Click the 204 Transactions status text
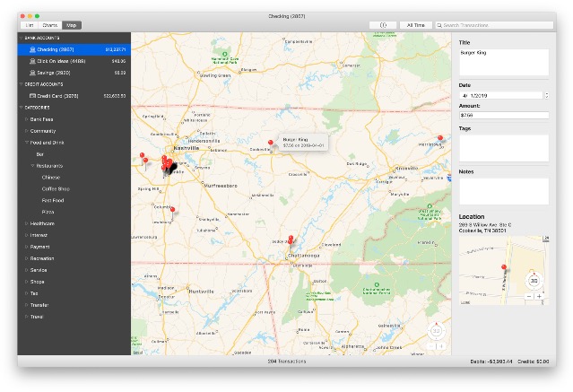 point(287,362)
